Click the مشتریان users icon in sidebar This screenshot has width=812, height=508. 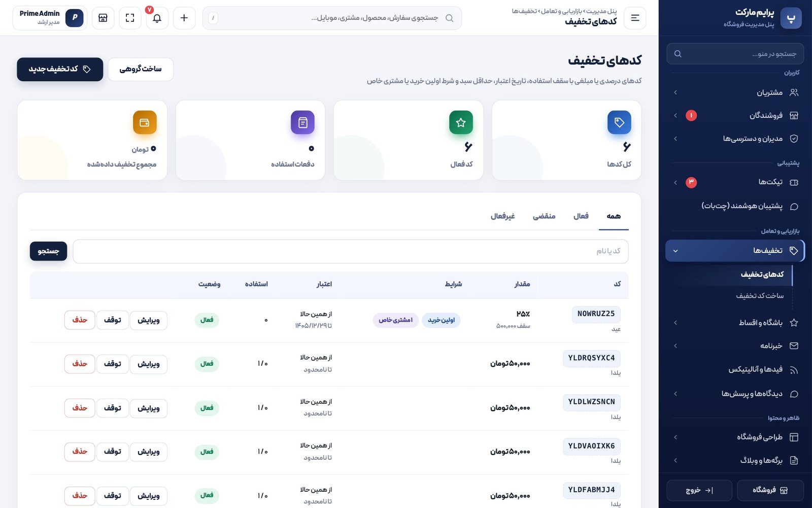click(794, 92)
